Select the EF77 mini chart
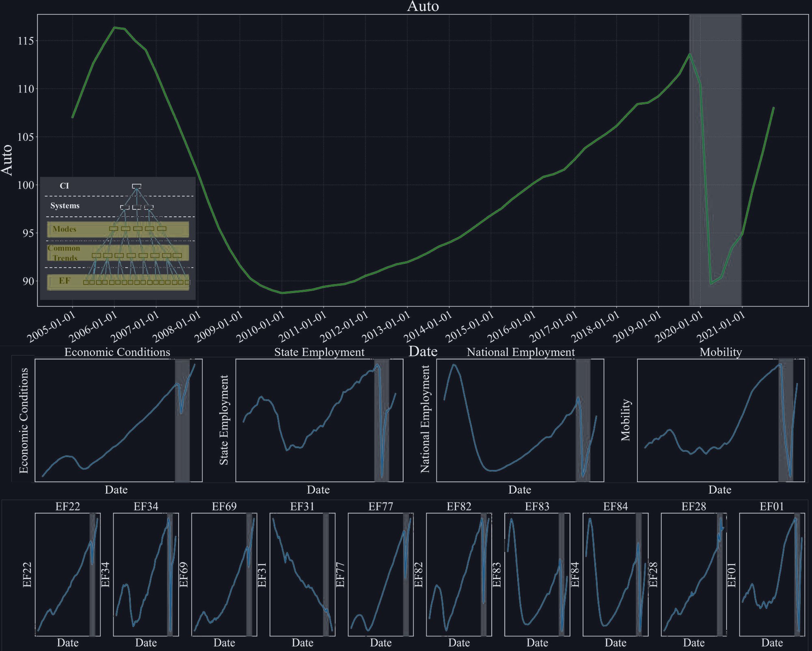Screen dimensions: 812x651 coord(381,574)
